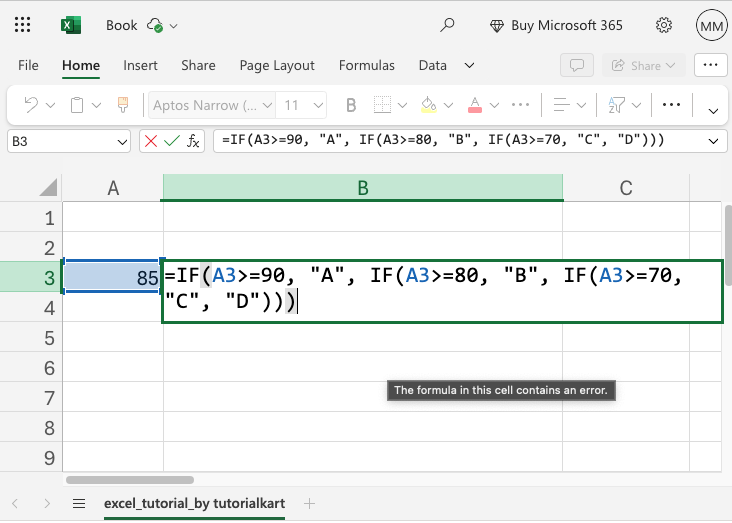The width and height of the screenshot is (732, 523).
Task: Open the Page Layout tab
Action: point(277,65)
